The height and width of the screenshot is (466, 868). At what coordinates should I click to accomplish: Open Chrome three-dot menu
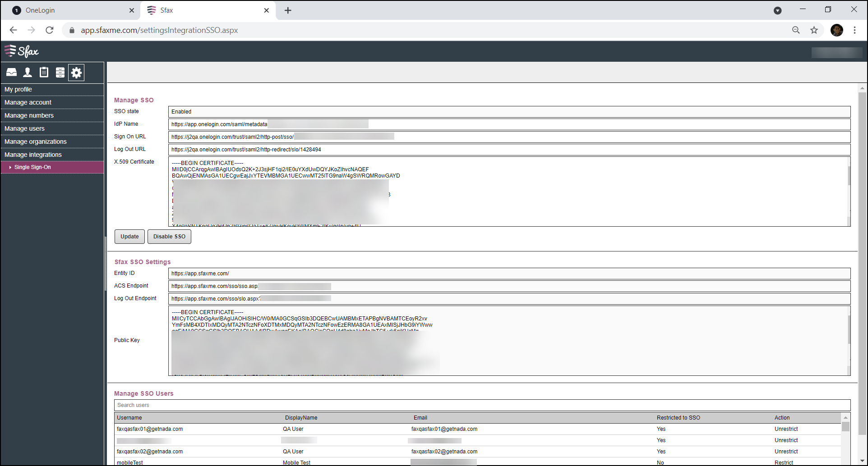click(854, 30)
